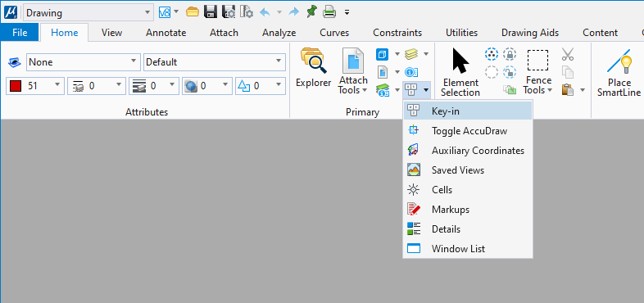This screenshot has height=303, width=644.
Task: Open Attach Tools in Primary group
Action: pyautogui.click(x=353, y=71)
